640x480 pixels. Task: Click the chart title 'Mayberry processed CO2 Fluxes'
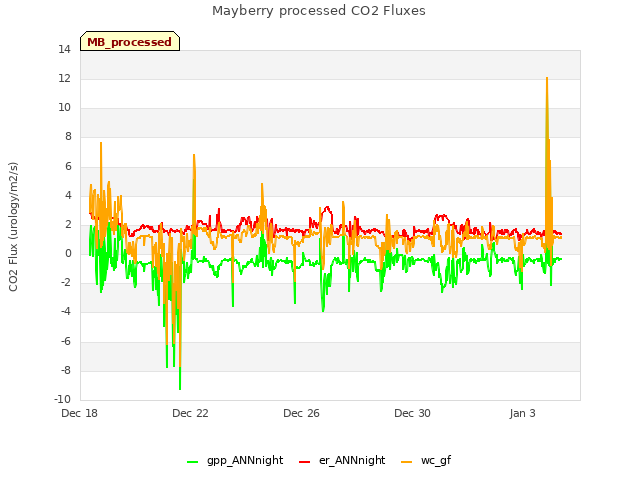click(319, 11)
